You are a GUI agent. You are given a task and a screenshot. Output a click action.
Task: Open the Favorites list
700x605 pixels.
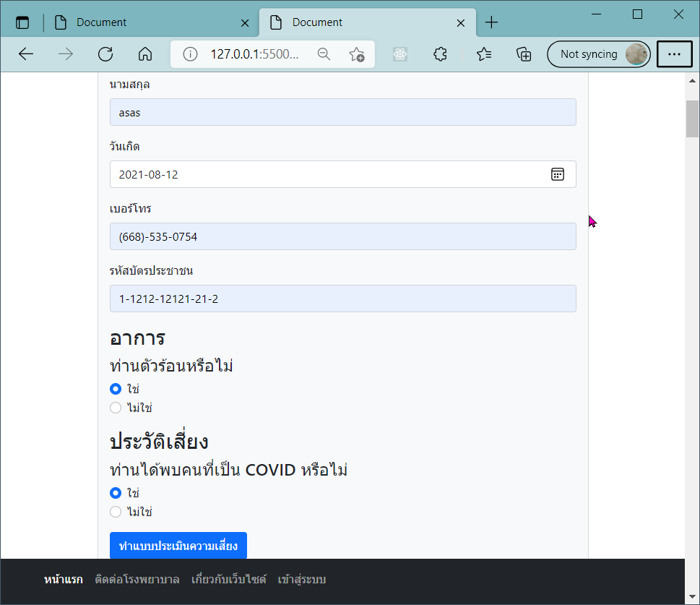[484, 54]
